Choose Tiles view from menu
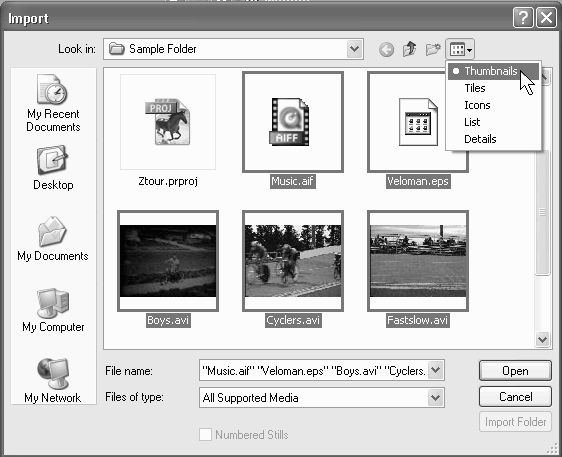 [475, 88]
